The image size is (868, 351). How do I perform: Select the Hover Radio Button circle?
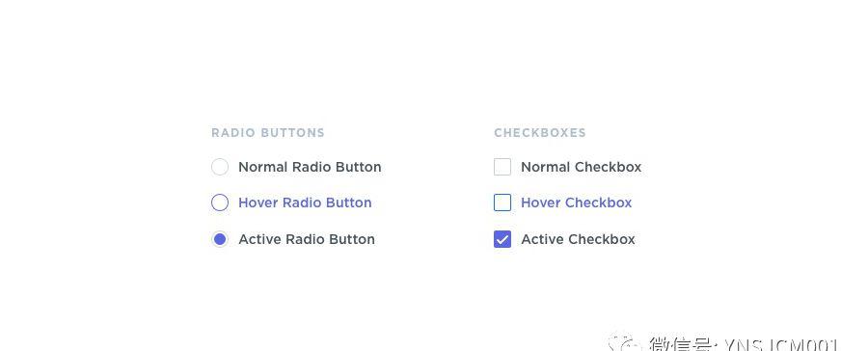(x=220, y=202)
